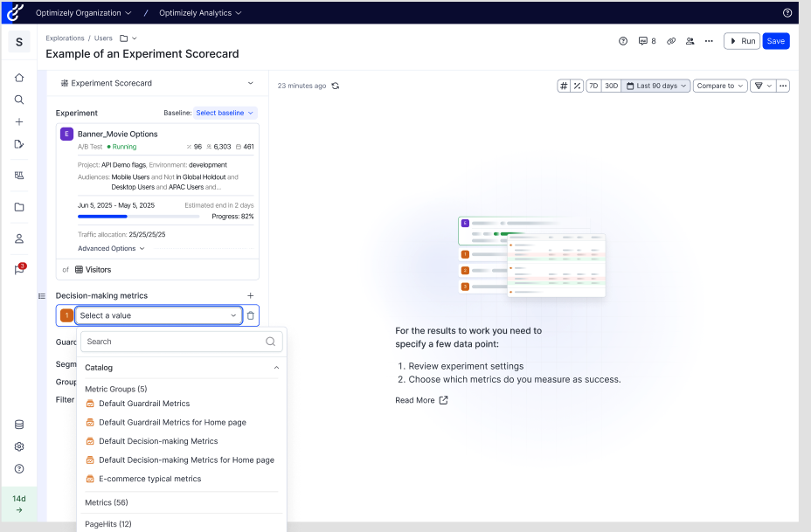811x532 pixels.
Task: Click the comments icon showing 8
Action: pyautogui.click(x=647, y=41)
